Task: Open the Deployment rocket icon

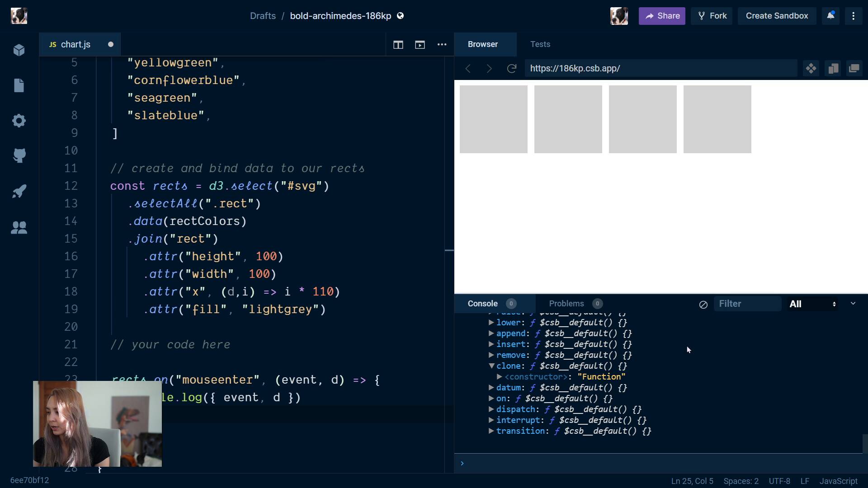Action: coord(19,191)
